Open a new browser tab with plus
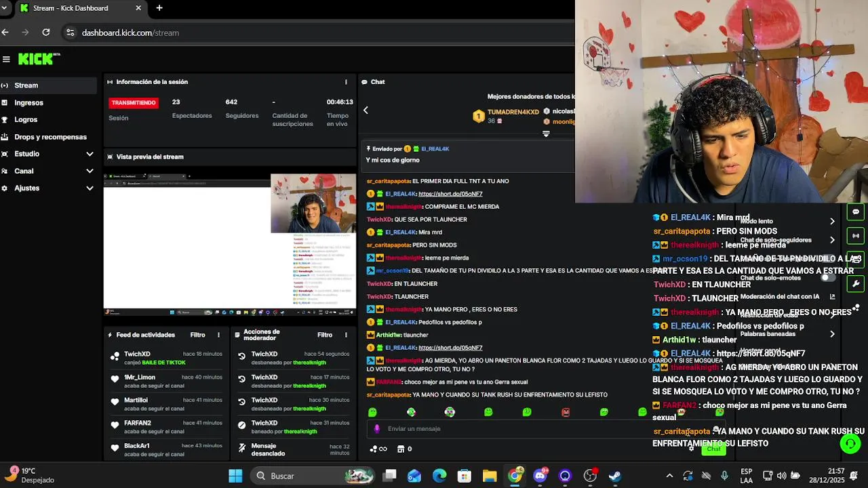The width and height of the screenshot is (868, 488). pos(159,8)
